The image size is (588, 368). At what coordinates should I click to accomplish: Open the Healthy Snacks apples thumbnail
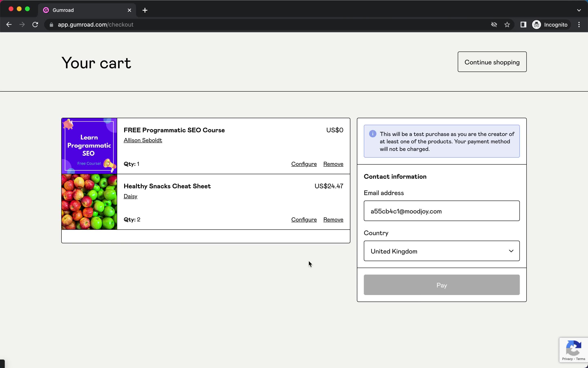[89, 202]
